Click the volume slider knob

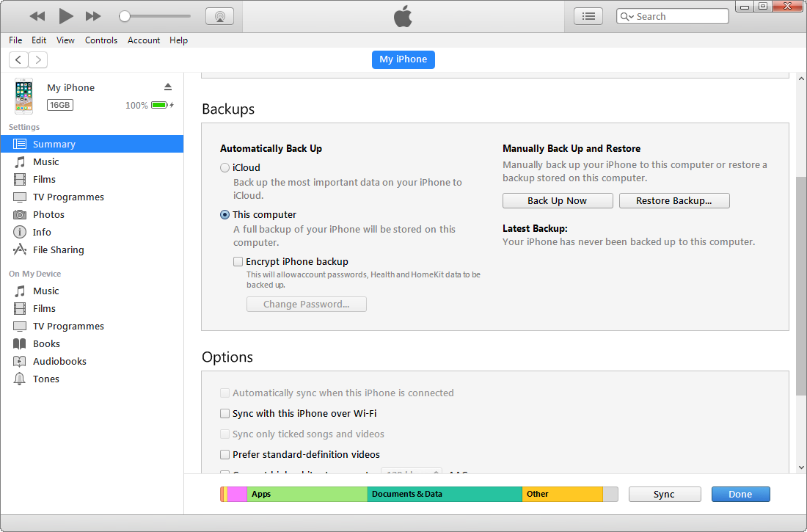tap(124, 16)
